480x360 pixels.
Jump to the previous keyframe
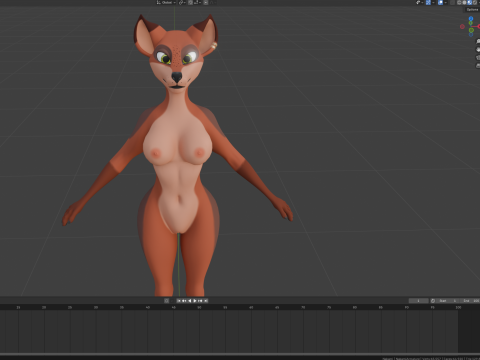[x=184, y=301]
